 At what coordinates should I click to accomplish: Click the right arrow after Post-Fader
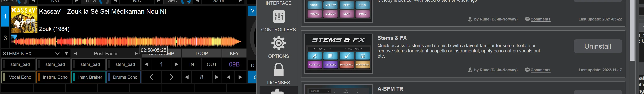136,53
